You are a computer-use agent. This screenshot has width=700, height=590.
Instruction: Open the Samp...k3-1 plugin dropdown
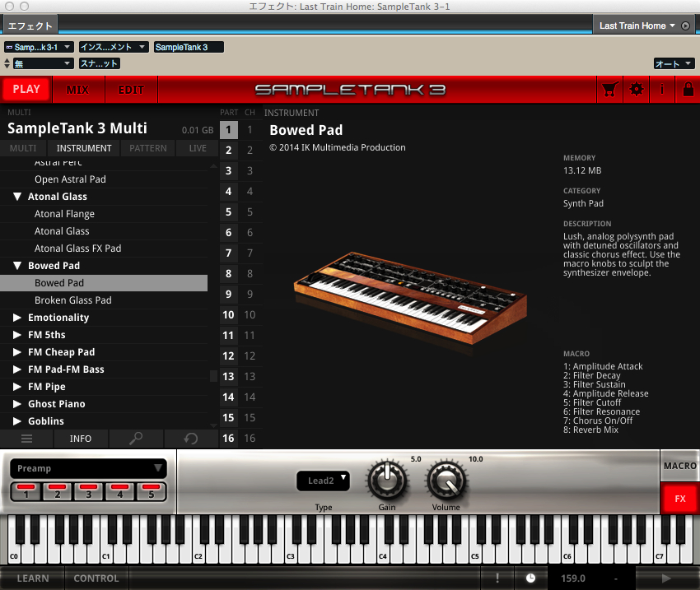39,47
